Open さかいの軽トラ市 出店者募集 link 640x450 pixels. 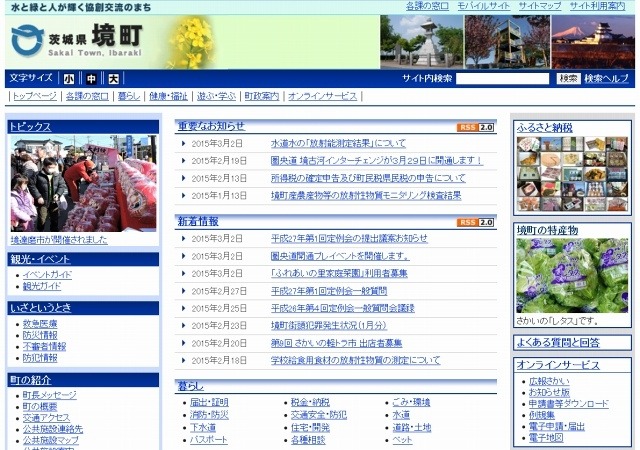[x=336, y=343]
